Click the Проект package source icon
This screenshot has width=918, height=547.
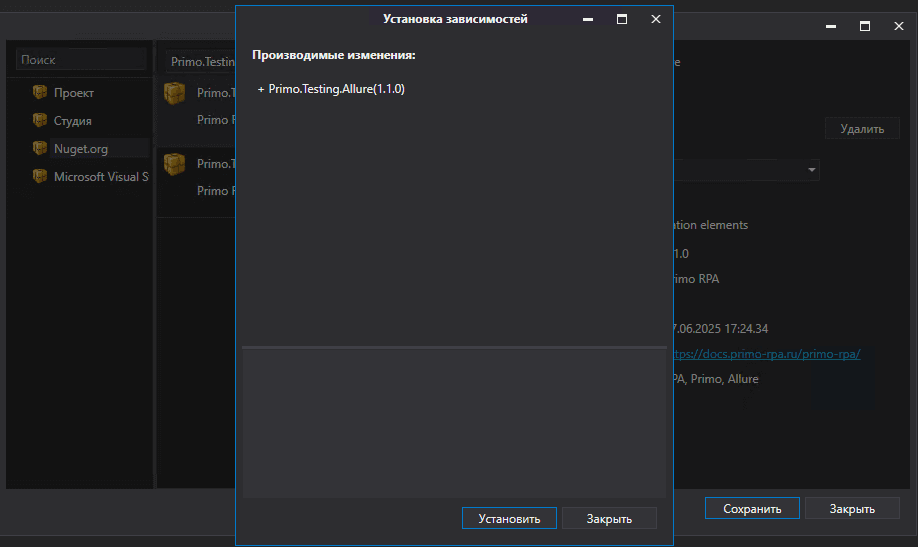[40, 92]
